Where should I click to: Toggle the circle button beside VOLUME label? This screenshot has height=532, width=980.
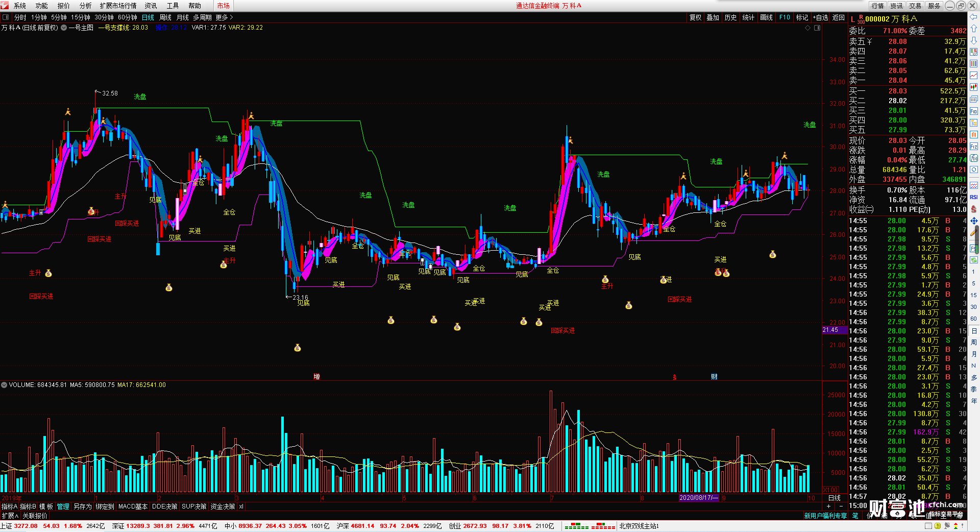[4, 385]
